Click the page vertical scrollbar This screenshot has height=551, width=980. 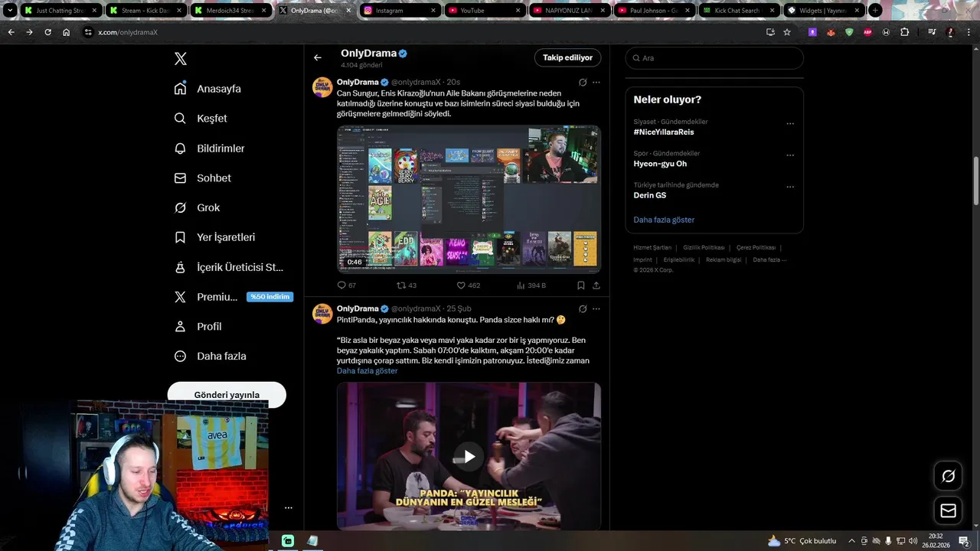pos(975,181)
